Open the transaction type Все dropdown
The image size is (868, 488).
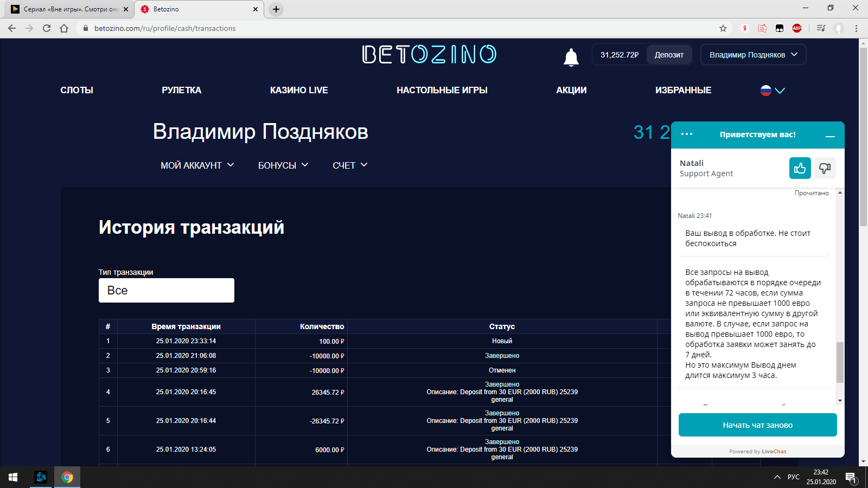pos(167,290)
